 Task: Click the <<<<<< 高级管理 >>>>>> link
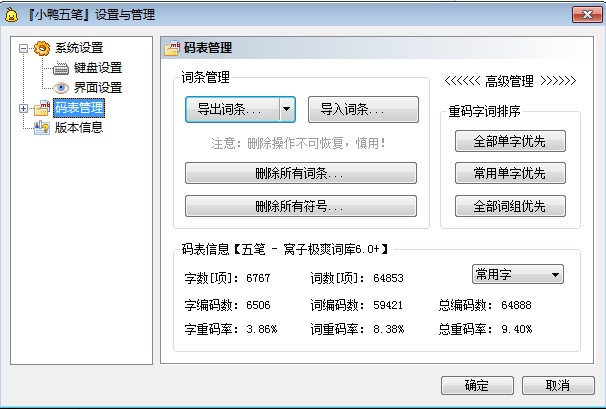coord(510,81)
